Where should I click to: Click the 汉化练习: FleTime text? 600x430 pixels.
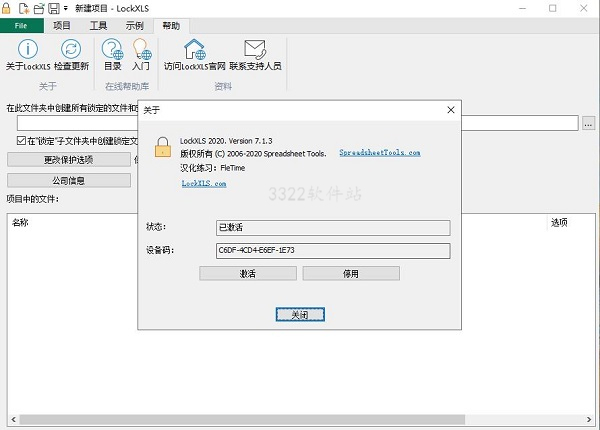pyautogui.click(x=212, y=168)
